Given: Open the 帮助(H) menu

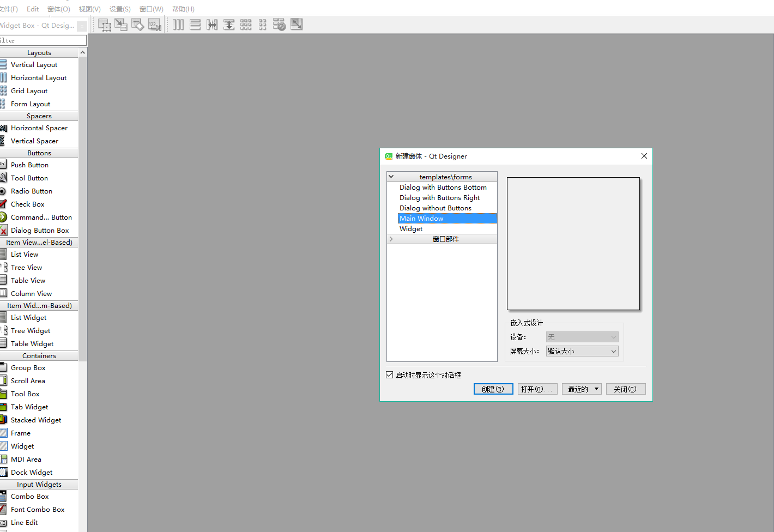Looking at the screenshot, I should click(183, 9).
